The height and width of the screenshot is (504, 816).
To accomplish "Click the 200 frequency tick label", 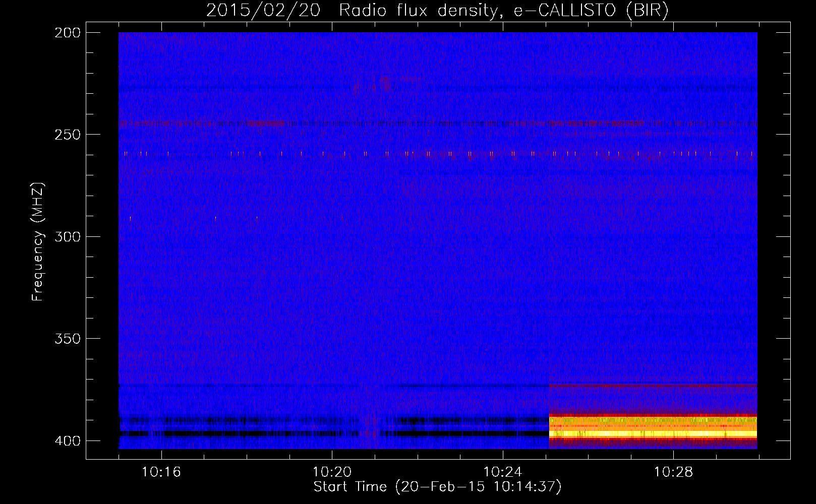I will coord(68,33).
